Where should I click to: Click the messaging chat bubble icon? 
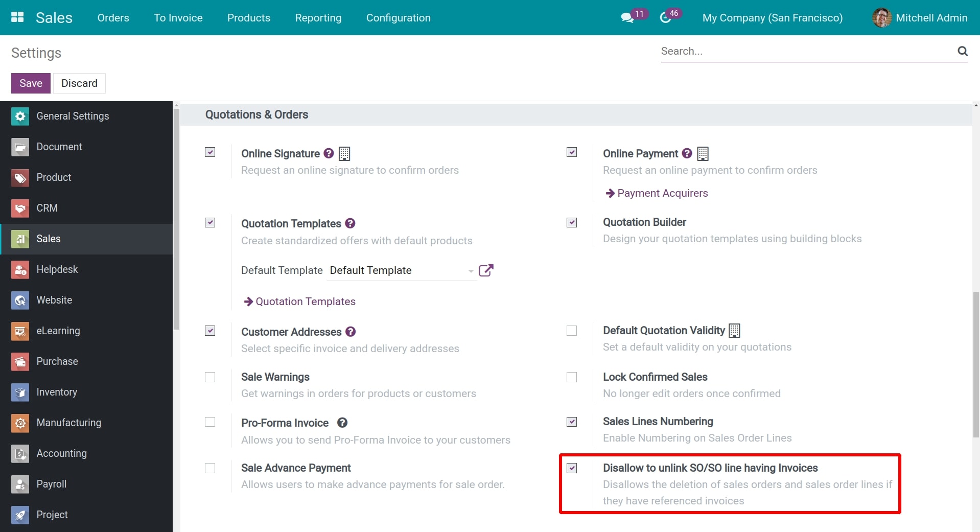tap(627, 17)
